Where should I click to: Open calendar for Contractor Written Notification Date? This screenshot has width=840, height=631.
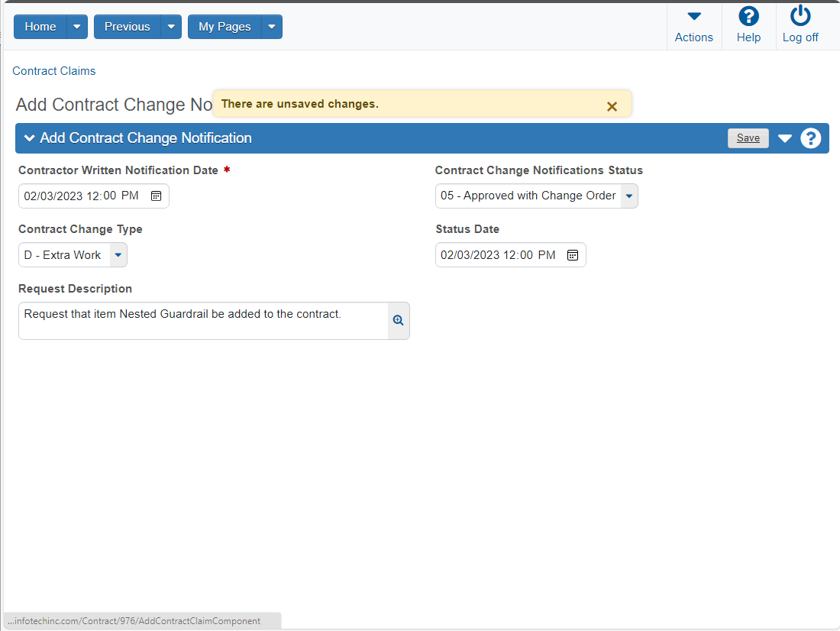[156, 196]
